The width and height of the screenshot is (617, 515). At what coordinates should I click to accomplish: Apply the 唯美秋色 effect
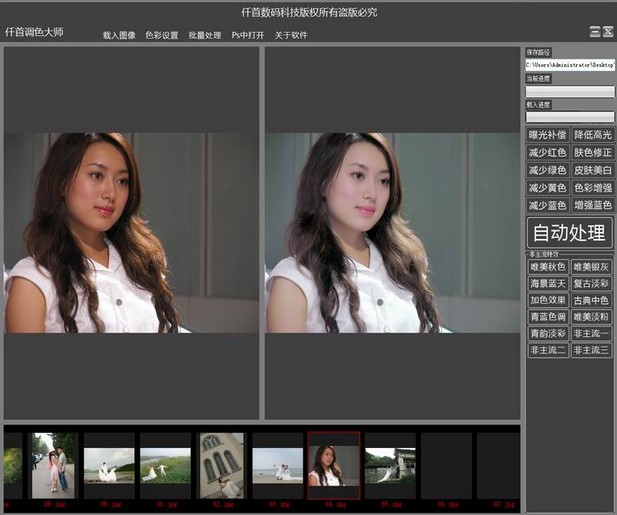pyautogui.click(x=547, y=267)
